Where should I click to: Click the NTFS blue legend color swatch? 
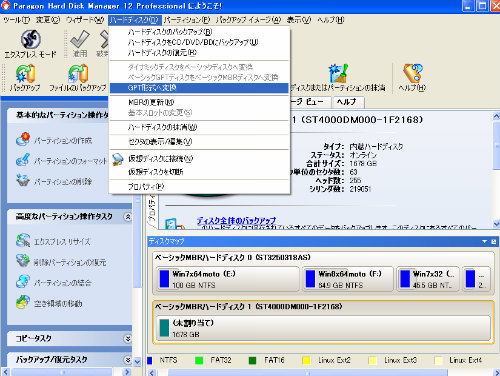(x=150, y=360)
